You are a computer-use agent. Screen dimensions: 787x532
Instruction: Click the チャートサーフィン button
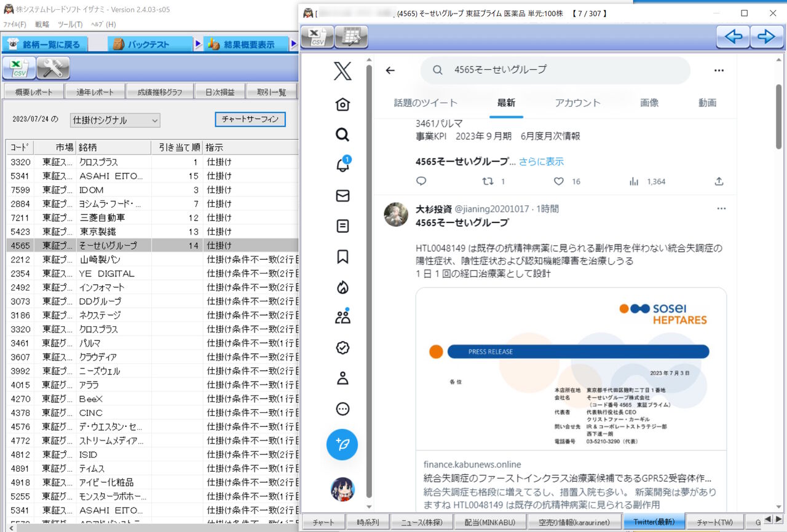coord(250,119)
